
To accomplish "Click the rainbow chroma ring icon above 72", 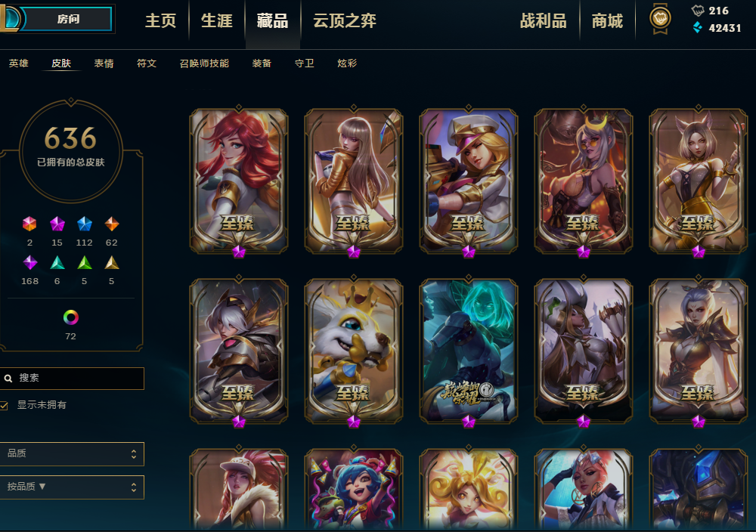I will [71, 317].
